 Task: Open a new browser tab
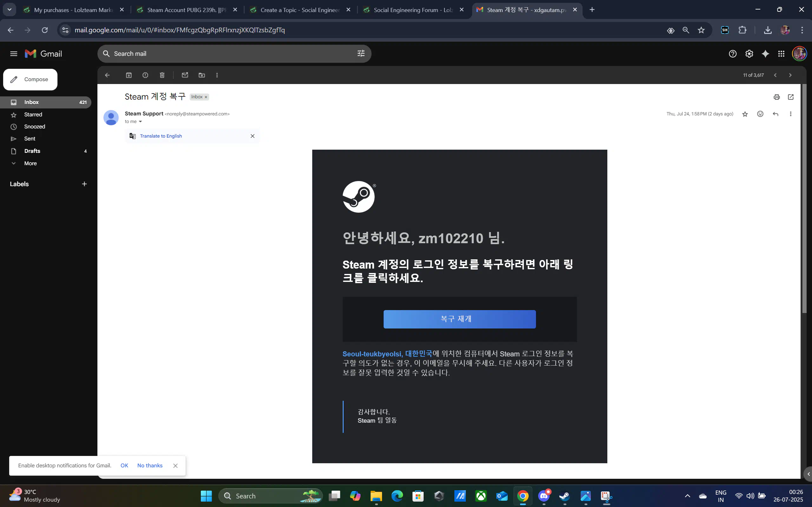click(592, 10)
